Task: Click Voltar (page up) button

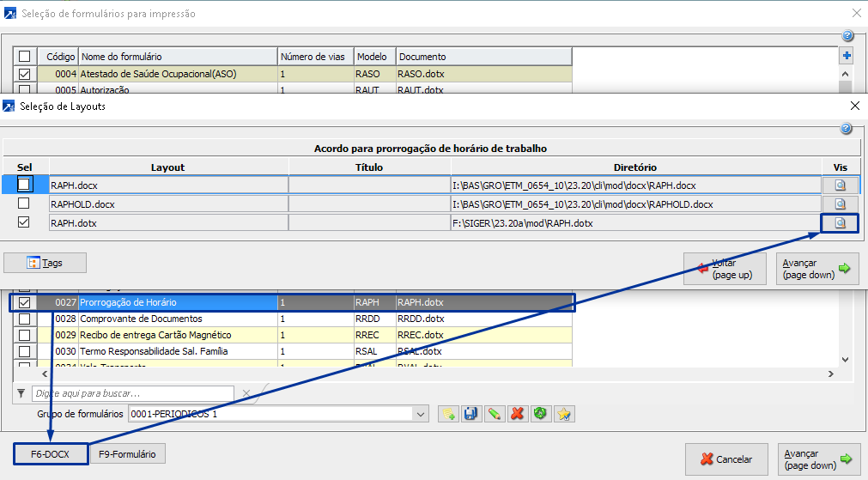Action: click(x=725, y=268)
